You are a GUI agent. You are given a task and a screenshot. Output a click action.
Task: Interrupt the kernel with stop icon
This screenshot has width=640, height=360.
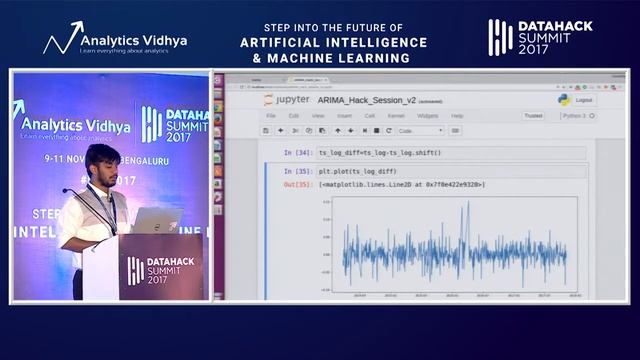pos(377,131)
